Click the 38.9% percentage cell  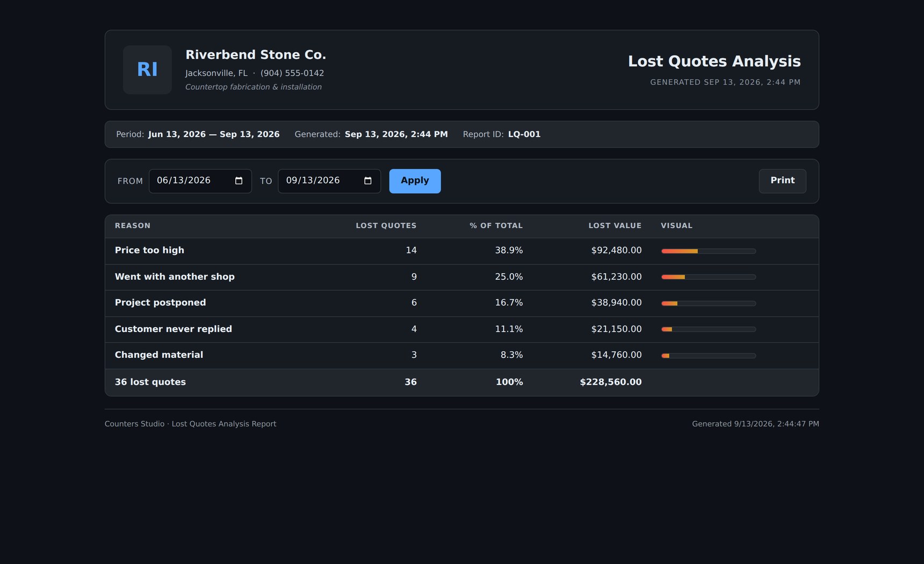(509, 250)
